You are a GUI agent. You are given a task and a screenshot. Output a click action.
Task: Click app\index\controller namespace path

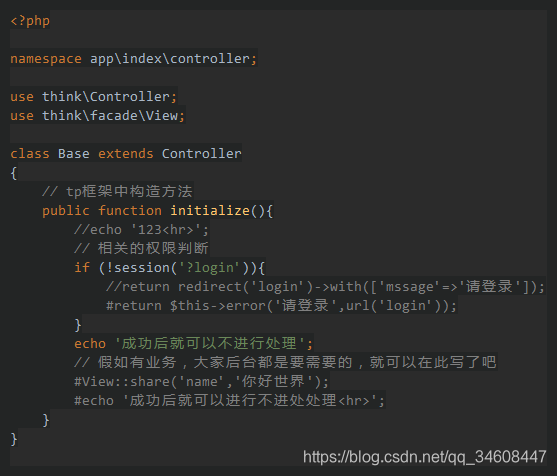click(x=170, y=59)
